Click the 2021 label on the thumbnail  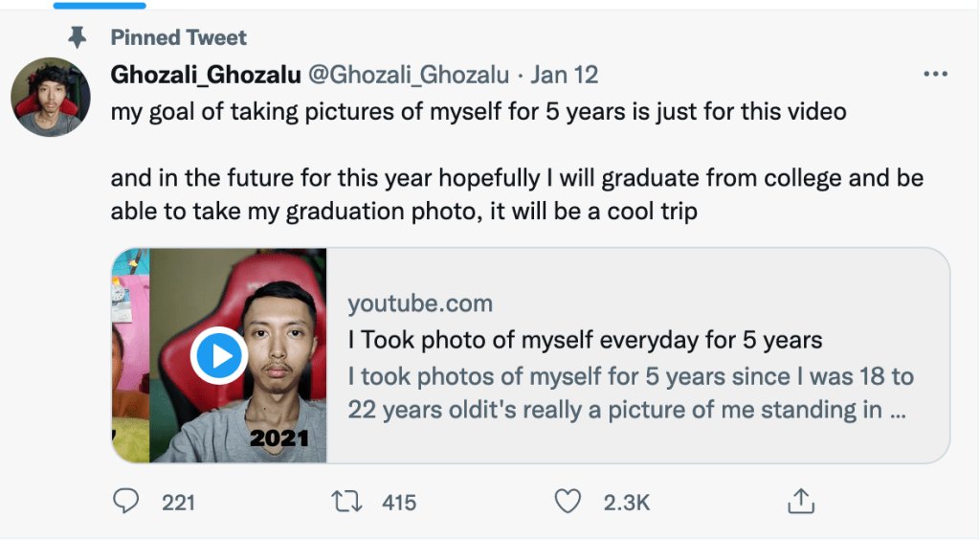tap(278, 439)
